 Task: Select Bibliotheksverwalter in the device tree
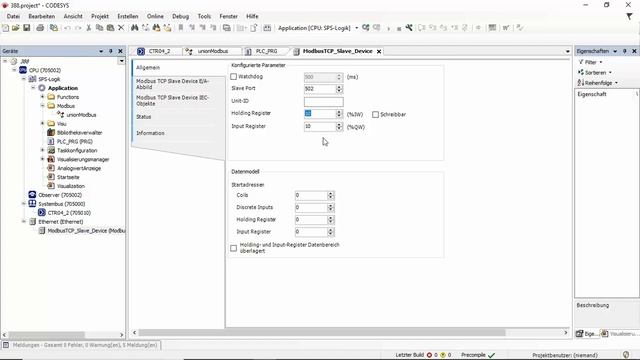[79, 133]
